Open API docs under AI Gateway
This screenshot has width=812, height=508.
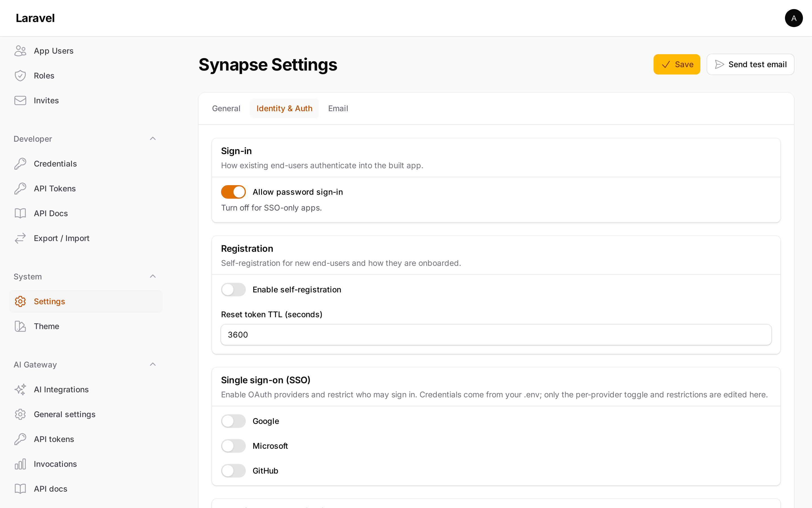tap(85, 489)
